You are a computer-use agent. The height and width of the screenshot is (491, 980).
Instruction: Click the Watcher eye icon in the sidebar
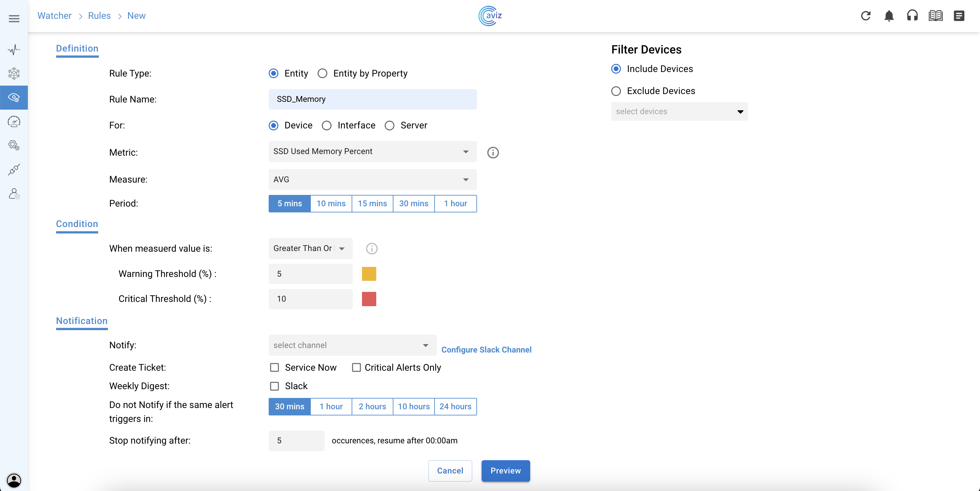[x=14, y=97]
